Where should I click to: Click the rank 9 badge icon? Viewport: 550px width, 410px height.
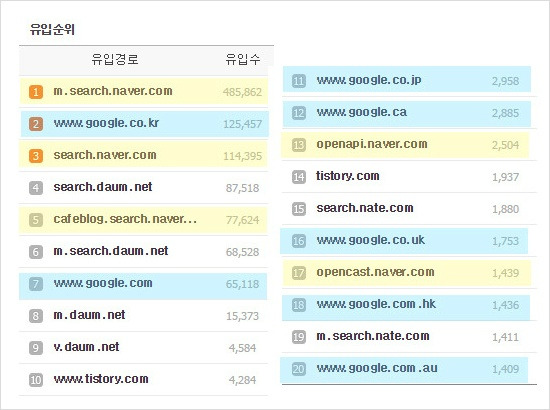coord(36,348)
